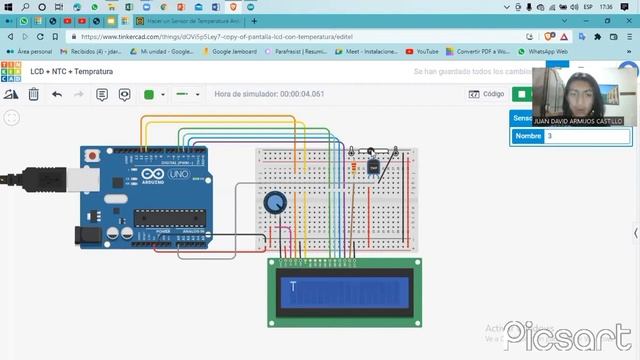The width and height of the screenshot is (640, 360).
Task: Rename the LCD + NTC + Tempratura project title
Action: point(71,71)
